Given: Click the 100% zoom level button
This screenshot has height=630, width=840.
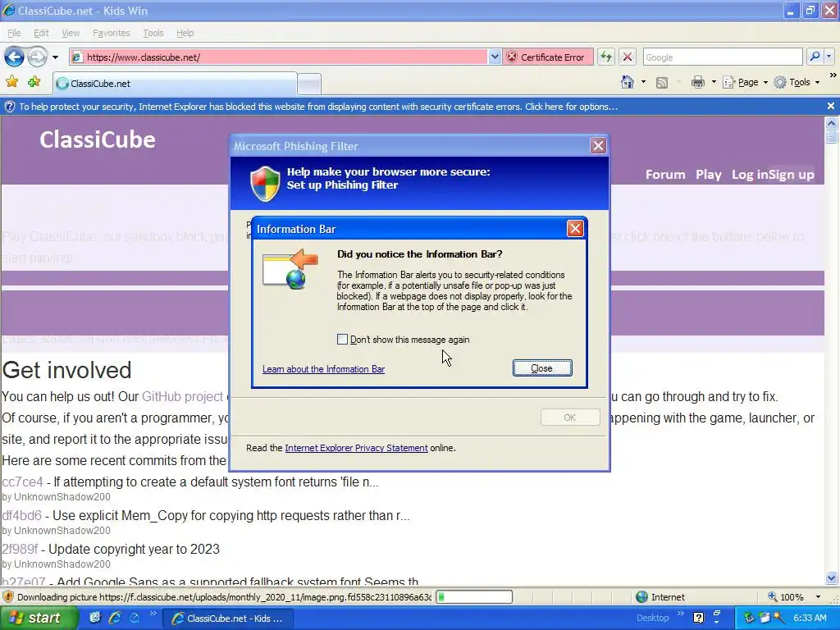Looking at the screenshot, I should tap(787, 597).
